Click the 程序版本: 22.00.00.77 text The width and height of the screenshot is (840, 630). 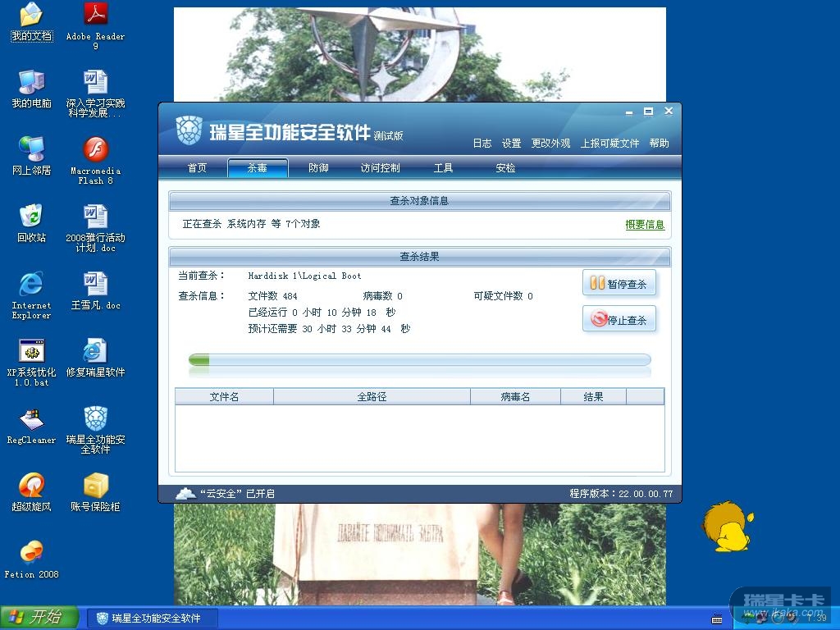coord(621,493)
